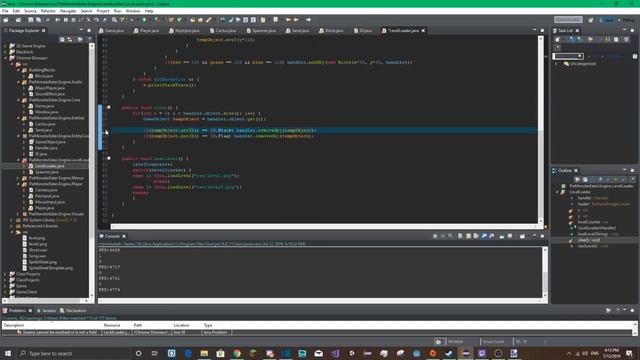Click the Console vertical scrollbar

545,272
